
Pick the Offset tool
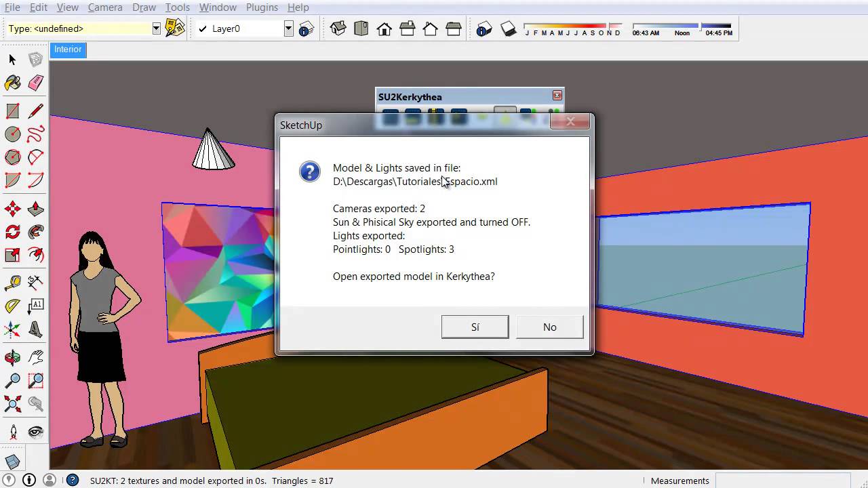[35, 255]
